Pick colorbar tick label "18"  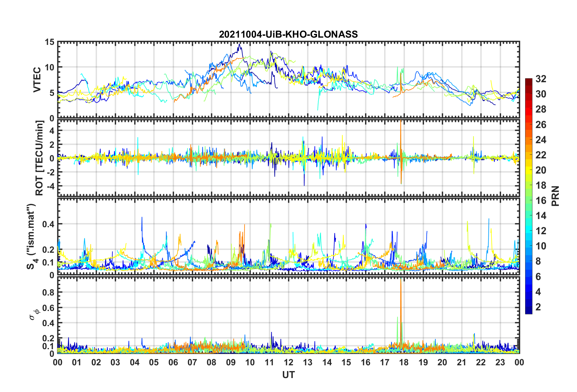point(541,185)
